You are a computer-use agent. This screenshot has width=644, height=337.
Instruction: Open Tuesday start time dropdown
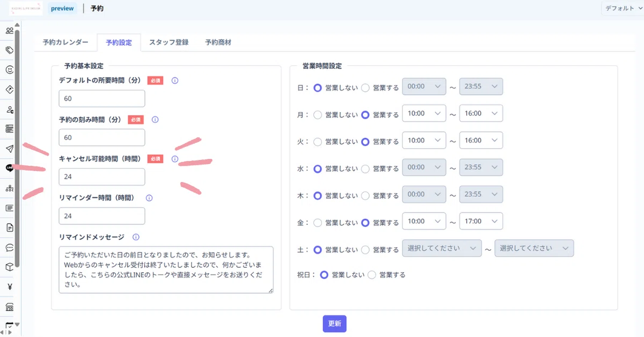(x=424, y=140)
